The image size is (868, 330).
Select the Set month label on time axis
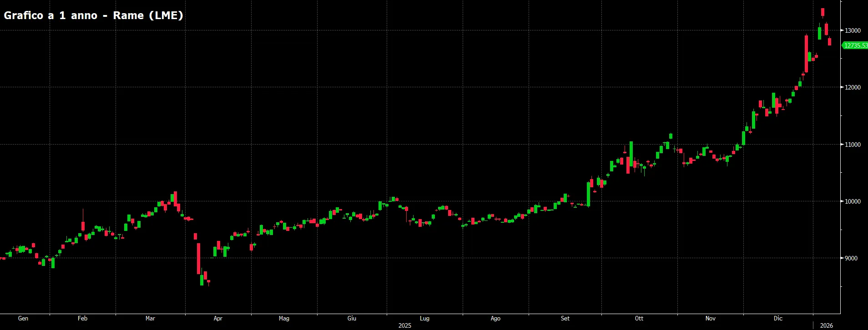[565, 318]
